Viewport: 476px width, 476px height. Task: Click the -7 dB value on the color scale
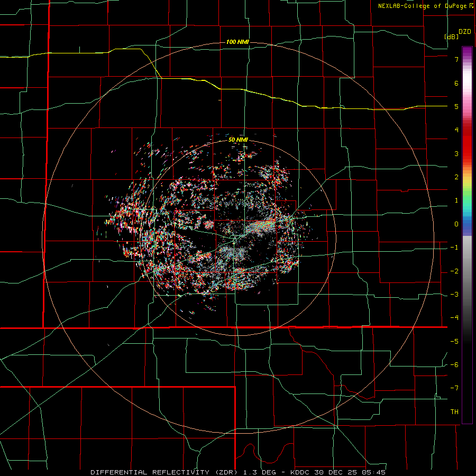pos(454,388)
